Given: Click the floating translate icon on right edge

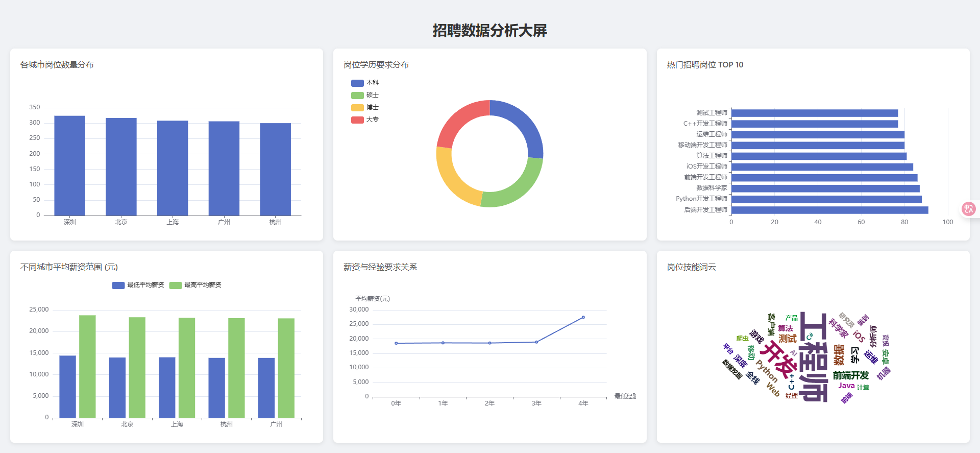Looking at the screenshot, I should (x=968, y=208).
